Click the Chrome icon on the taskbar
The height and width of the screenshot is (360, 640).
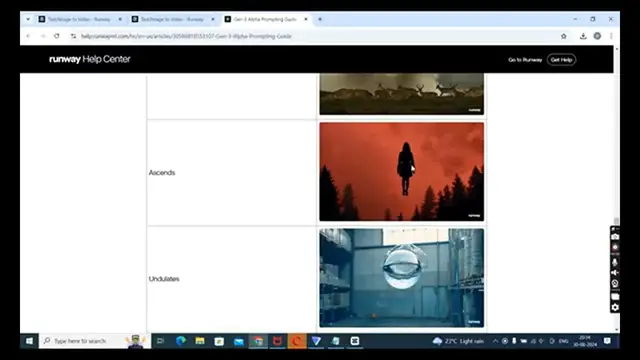(x=258, y=341)
